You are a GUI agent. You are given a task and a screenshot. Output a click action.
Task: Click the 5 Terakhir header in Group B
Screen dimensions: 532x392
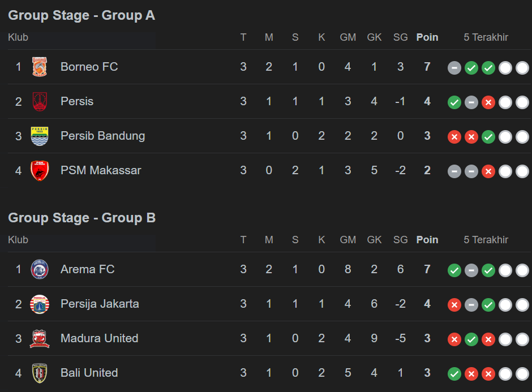(486, 240)
